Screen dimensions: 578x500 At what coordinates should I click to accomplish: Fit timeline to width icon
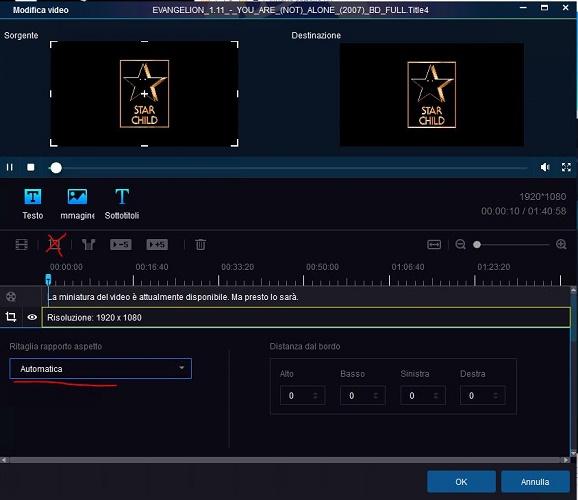pyautogui.click(x=434, y=244)
